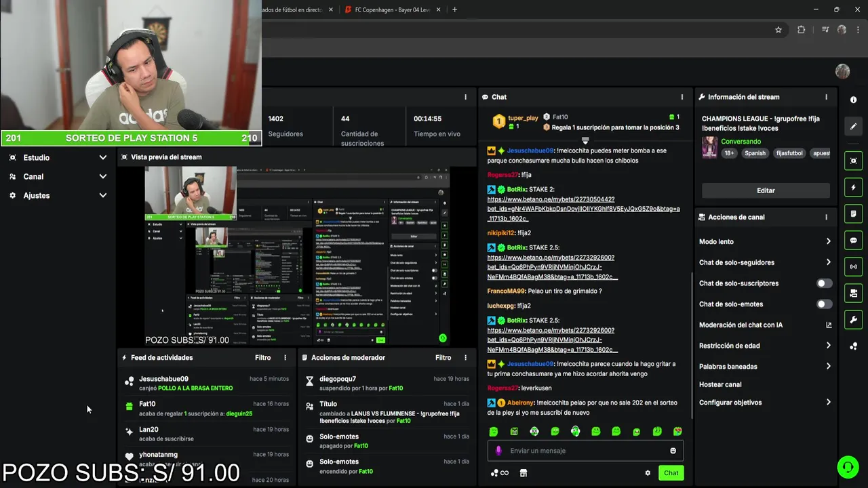
Task: Open chat settings gear icon
Action: click(x=648, y=473)
